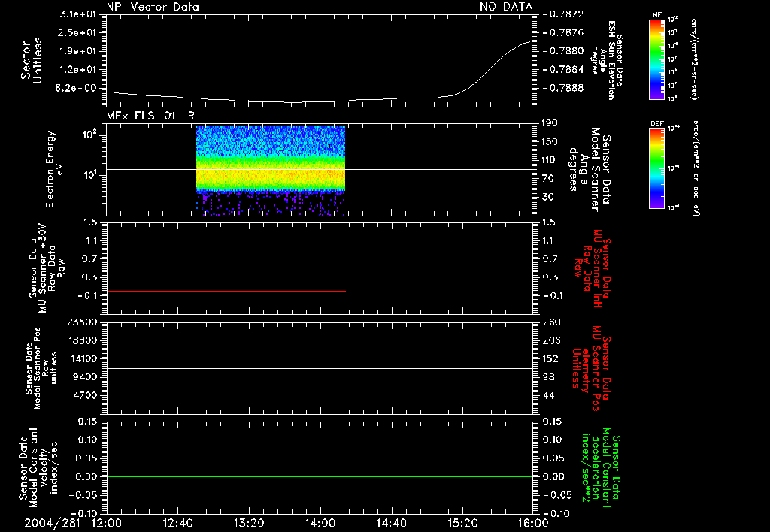The image size is (770, 532).
Task: Select the 'NPI Vector Data' panel title
Action: pyautogui.click(x=153, y=7)
